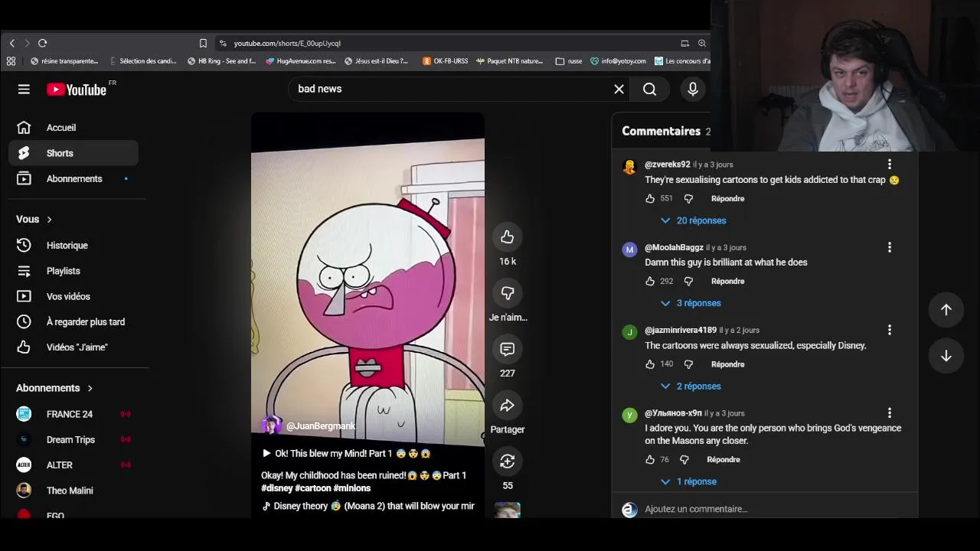This screenshot has height=551, width=980.
Task: Dislike Ульянов-х9п's comment
Action: point(684,460)
